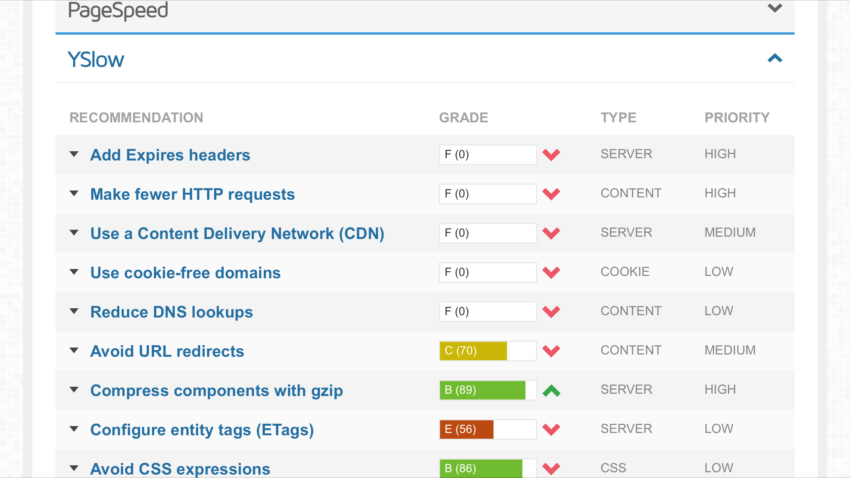This screenshot has height=478, width=850.
Task: Click the green B (86) grade bar
Action: (487, 468)
